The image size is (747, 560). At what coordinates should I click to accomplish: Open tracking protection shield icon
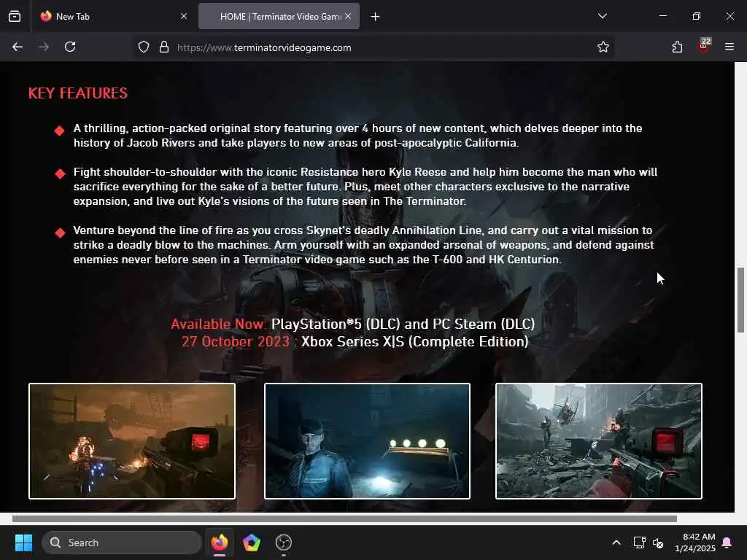click(x=144, y=47)
